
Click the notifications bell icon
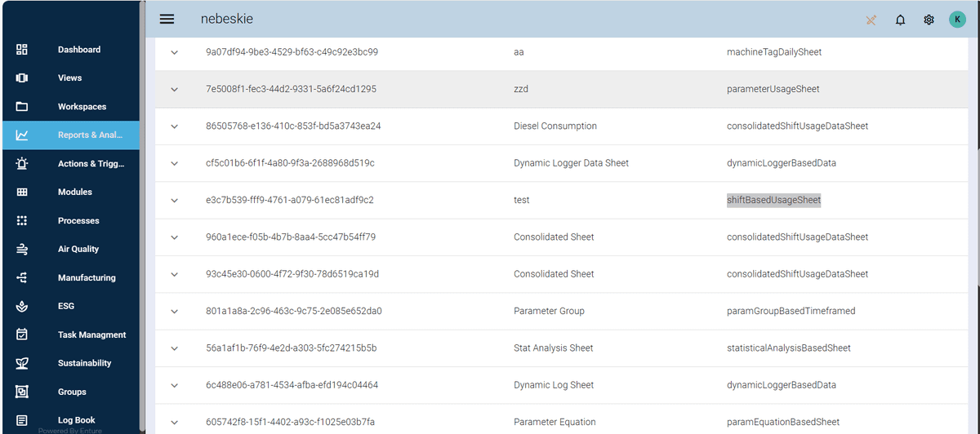tap(900, 20)
